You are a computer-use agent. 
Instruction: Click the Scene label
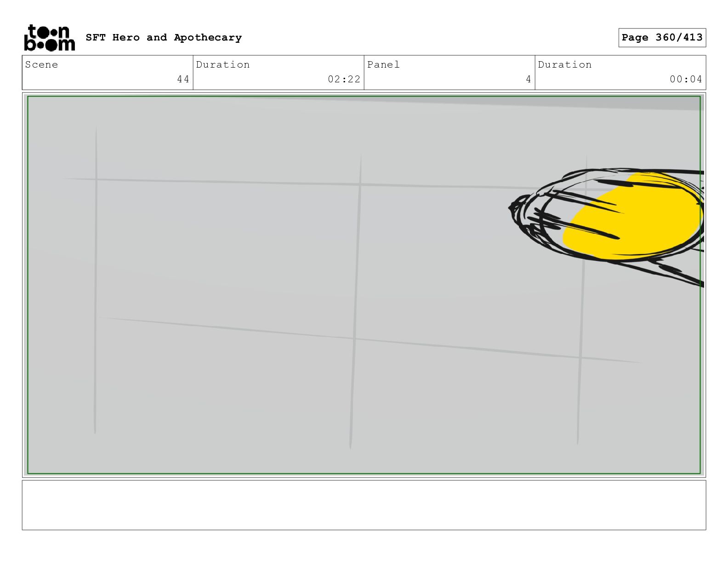(42, 65)
